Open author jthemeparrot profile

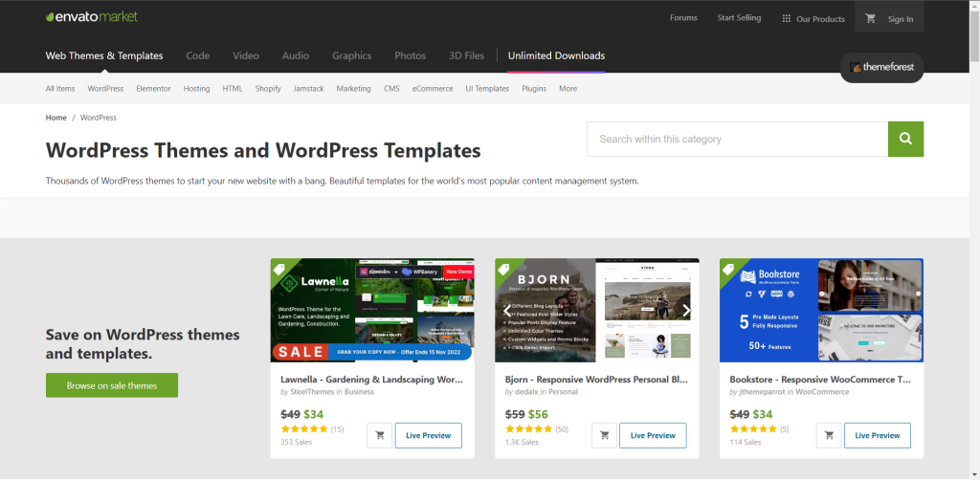(762, 392)
